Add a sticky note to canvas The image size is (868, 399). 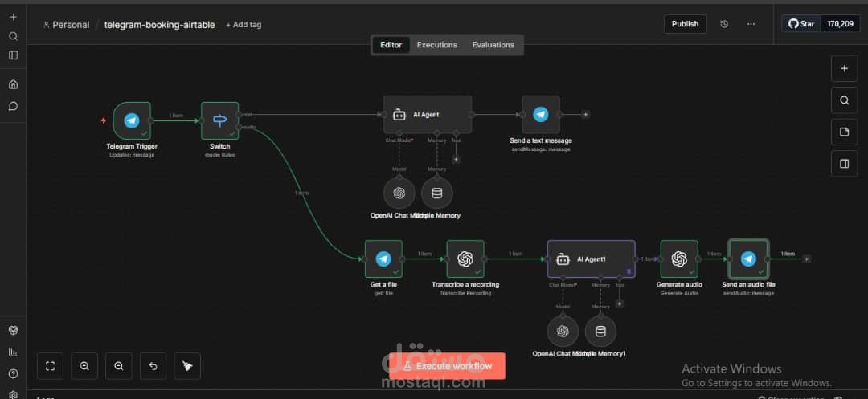pyautogui.click(x=844, y=132)
